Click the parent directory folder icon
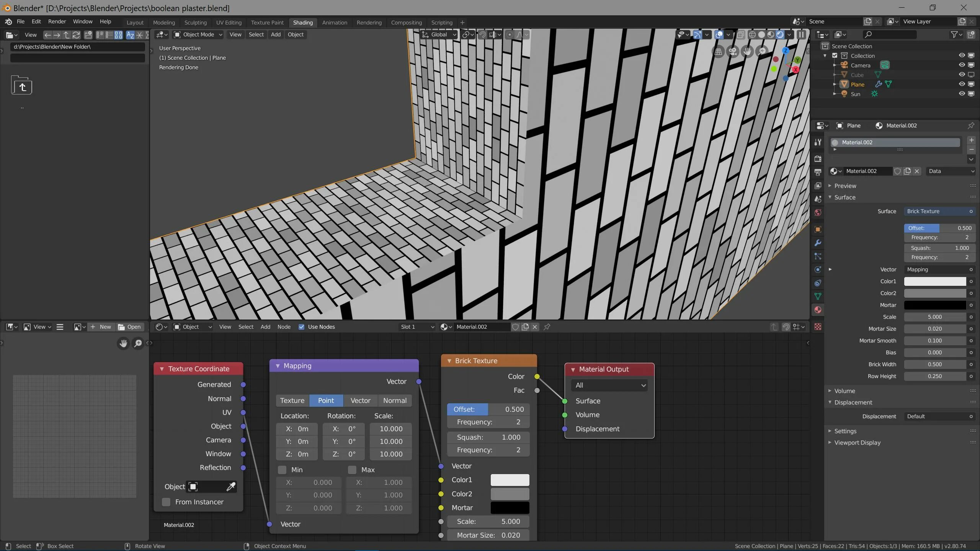Image resolution: width=980 pixels, height=551 pixels. [21, 86]
